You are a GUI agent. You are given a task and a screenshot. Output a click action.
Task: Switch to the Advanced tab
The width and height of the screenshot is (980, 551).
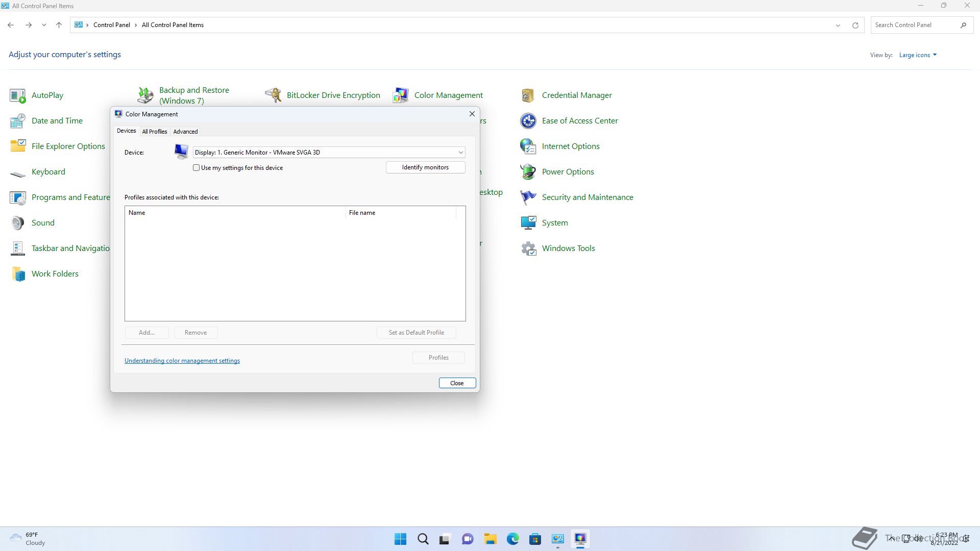click(x=185, y=132)
